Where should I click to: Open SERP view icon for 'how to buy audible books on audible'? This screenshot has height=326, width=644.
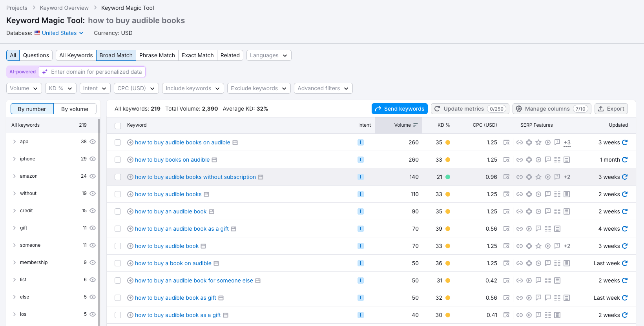point(507,142)
